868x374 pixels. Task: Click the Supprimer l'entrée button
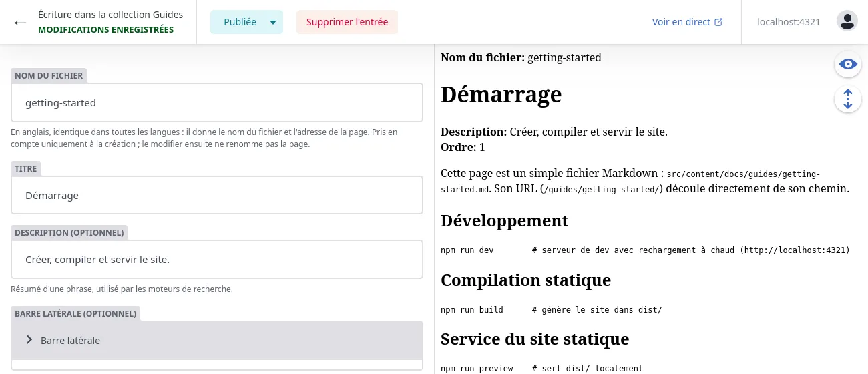(x=347, y=22)
